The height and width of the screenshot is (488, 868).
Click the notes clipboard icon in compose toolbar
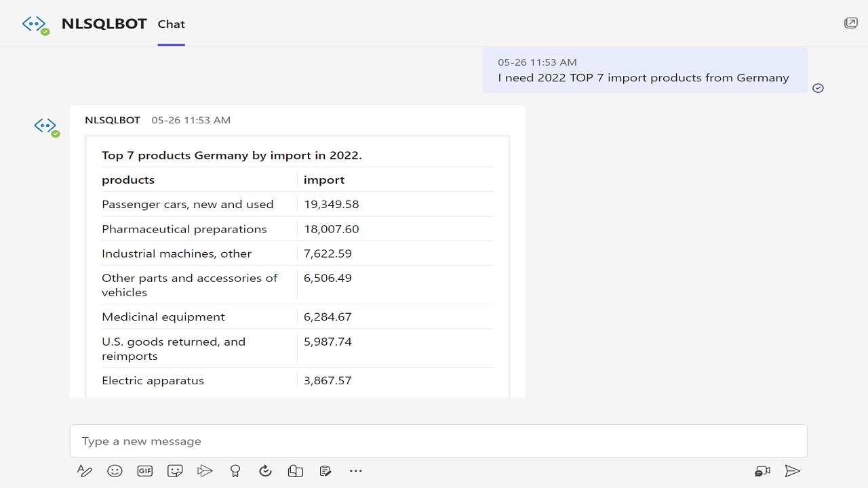click(325, 471)
